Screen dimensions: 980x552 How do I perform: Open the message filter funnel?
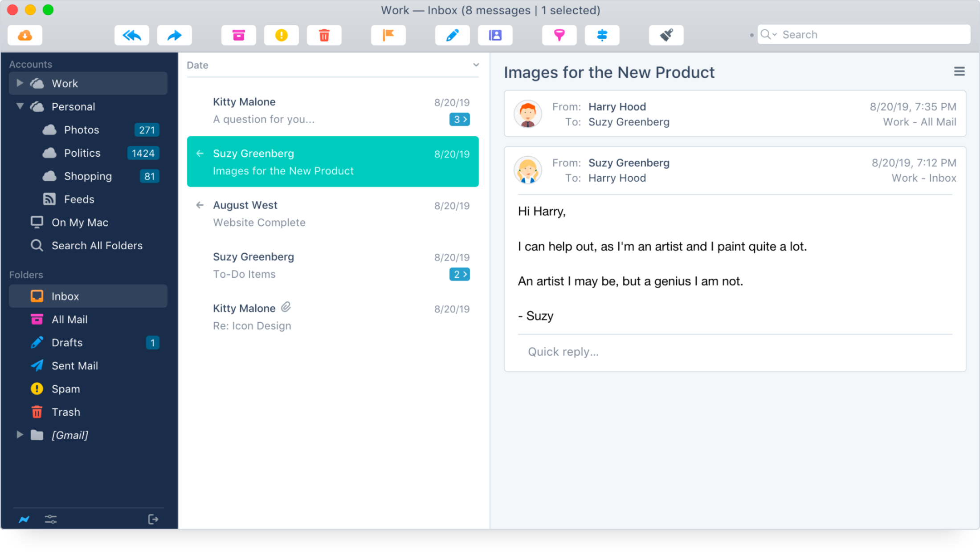559,35
